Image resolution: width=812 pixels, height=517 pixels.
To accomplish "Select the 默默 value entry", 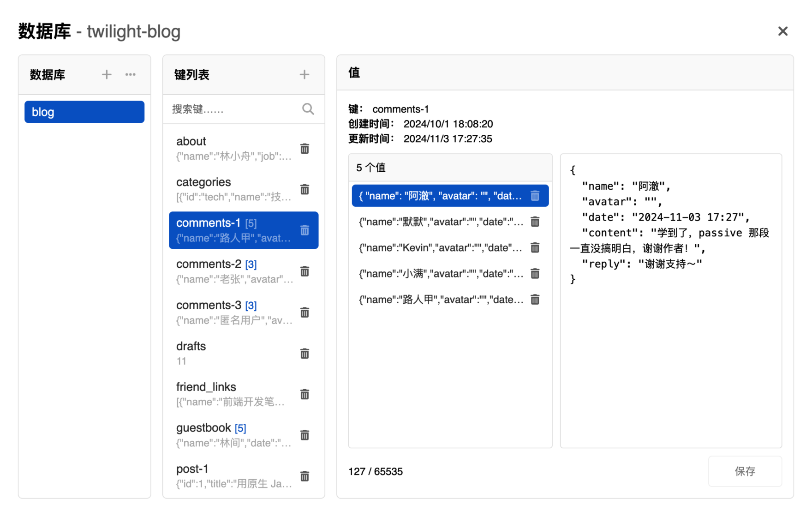I will pos(450,222).
